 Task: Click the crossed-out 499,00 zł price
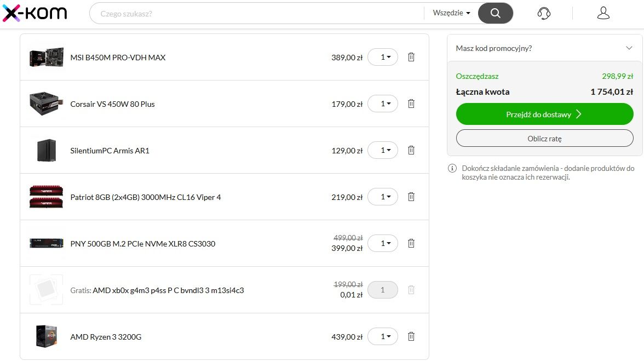348,238
